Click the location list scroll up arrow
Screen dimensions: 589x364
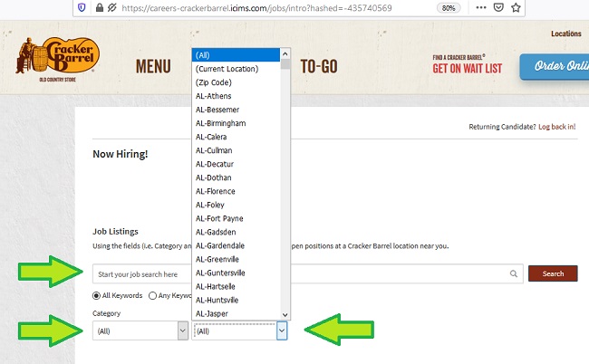tap(285, 54)
